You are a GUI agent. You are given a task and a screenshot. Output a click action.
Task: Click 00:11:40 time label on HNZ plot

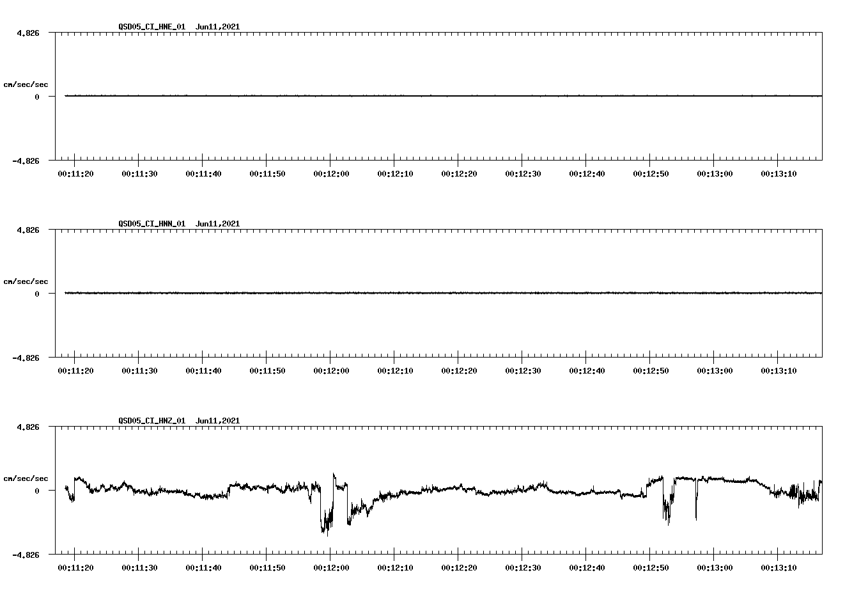coord(203,568)
